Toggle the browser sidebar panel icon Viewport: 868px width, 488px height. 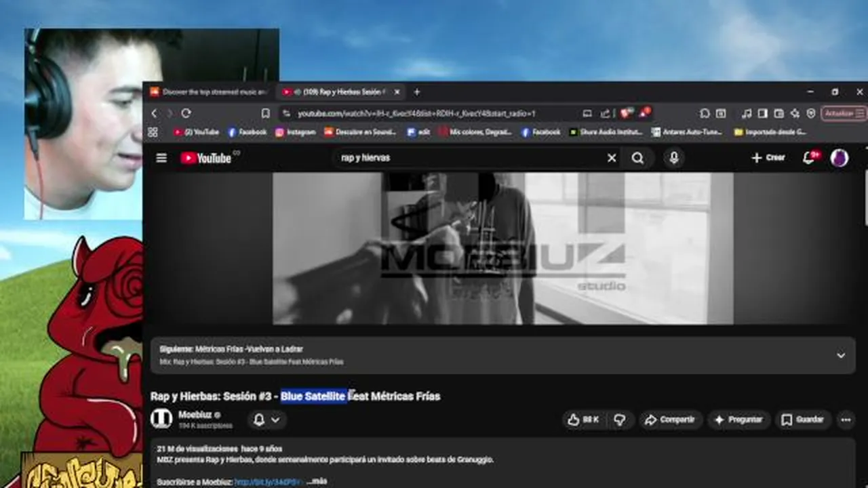pos(763,113)
